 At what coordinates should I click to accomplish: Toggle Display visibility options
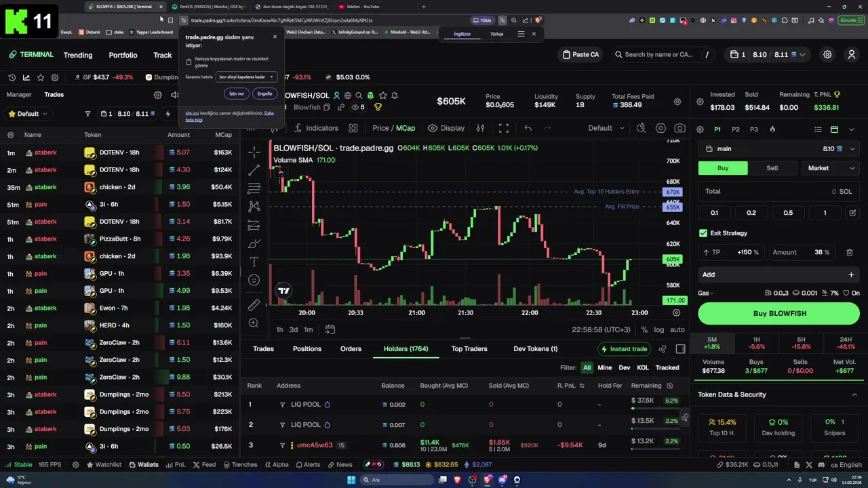point(446,128)
